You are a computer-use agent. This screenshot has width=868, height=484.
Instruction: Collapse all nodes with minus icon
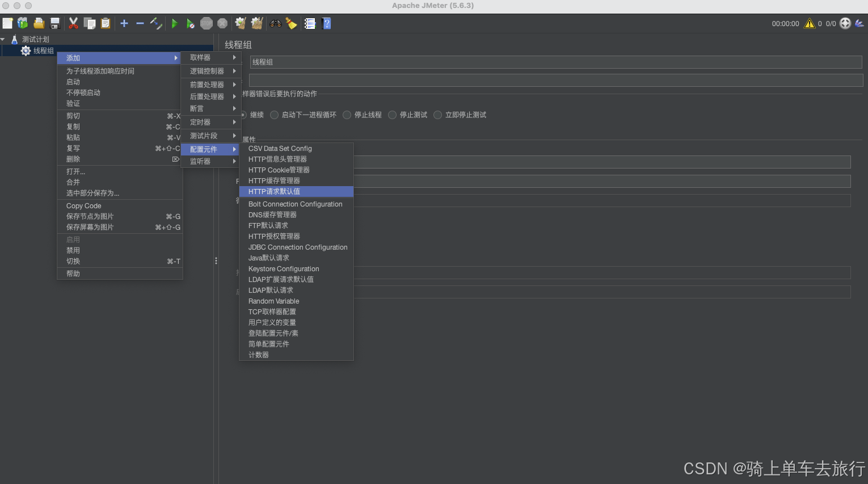[140, 23]
